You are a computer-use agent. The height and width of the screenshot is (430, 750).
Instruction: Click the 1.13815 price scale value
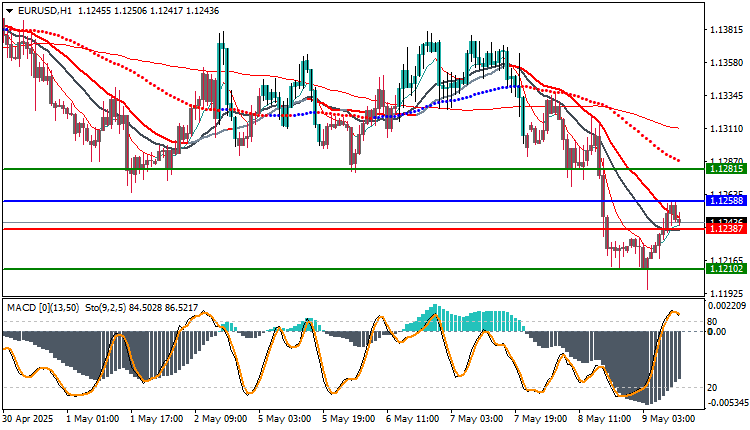[727, 30]
